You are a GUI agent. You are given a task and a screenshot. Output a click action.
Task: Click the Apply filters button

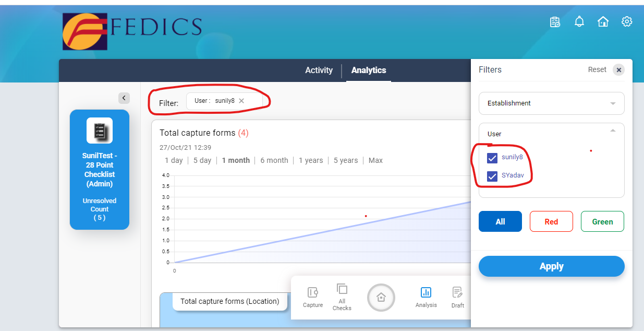(x=551, y=266)
